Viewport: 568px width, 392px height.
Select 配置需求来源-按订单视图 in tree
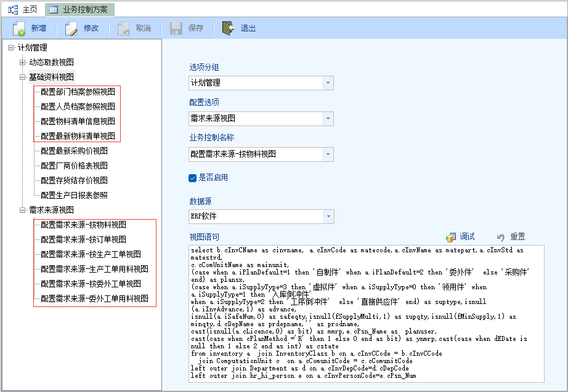[x=83, y=239]
